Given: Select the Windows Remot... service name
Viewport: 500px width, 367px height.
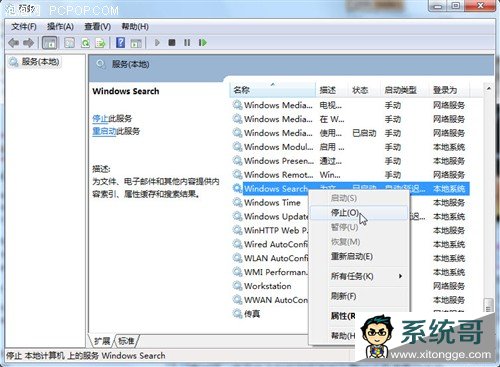Looking at the screenshot, I should [x=278, y=175].
